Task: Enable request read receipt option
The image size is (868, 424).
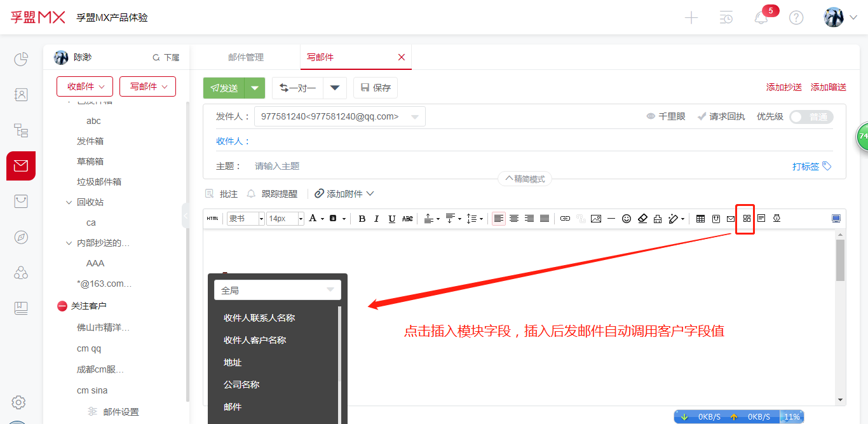Action: (x=721, y=117)
